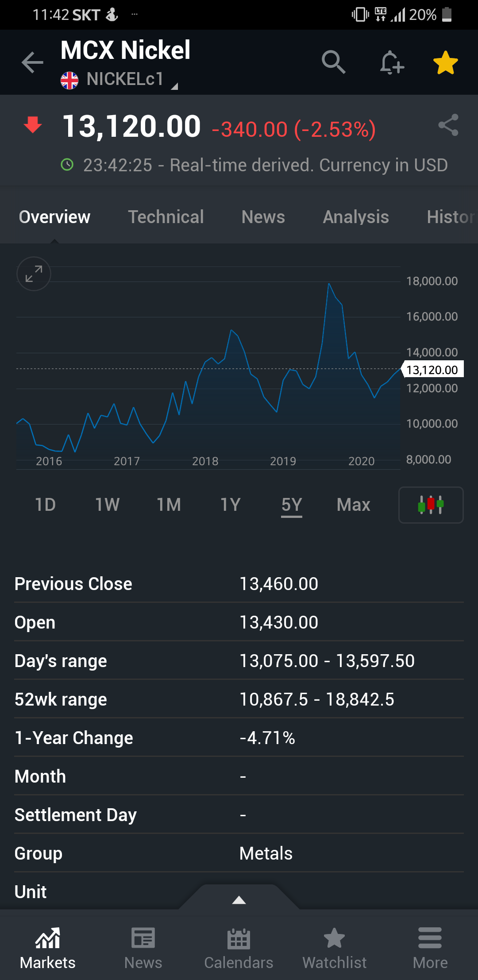Expand the chart to fullscreen
This screenshot has width=478, height=980.
click(34, 274)
